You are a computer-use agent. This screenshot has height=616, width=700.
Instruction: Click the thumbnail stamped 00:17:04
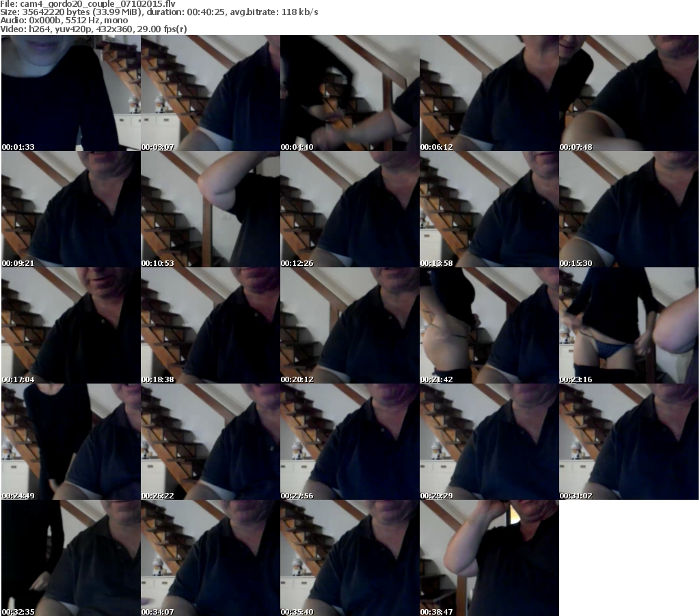click(71, 325)
